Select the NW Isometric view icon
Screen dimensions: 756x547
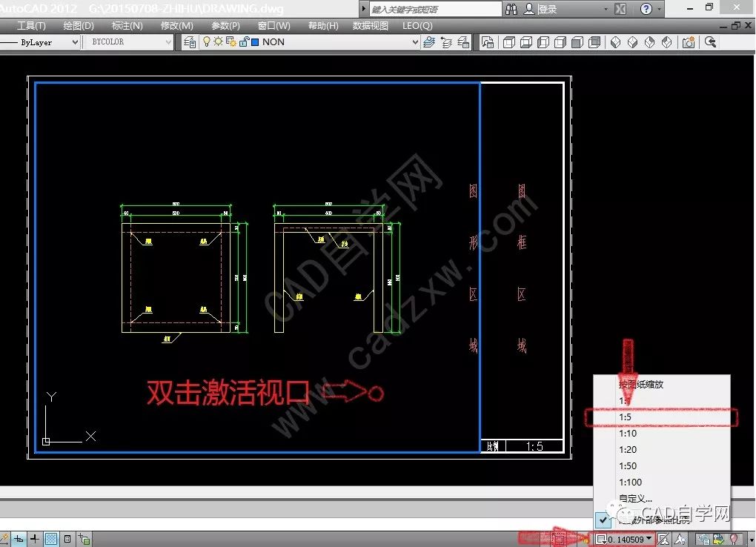coord(666,42)
